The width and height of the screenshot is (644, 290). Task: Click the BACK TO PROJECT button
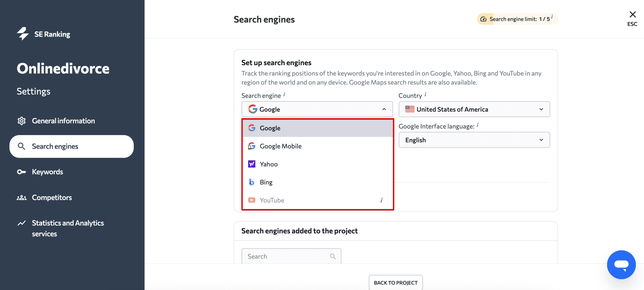[x=395, y=282]
